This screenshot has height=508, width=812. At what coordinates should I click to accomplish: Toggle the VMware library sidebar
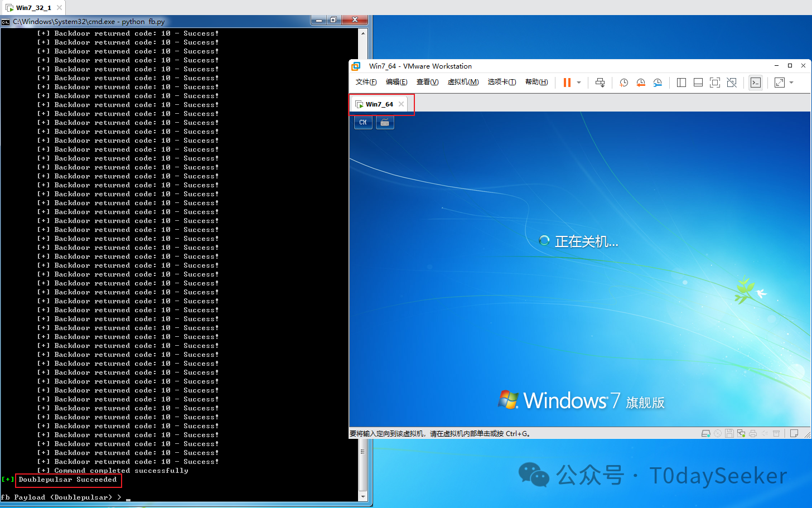[x=681, y=83]
